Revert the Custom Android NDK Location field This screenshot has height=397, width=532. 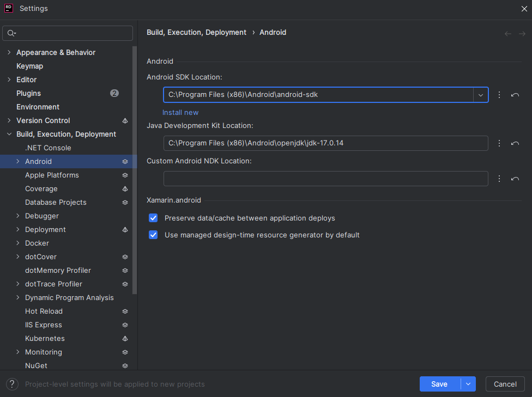click(515, 178)
